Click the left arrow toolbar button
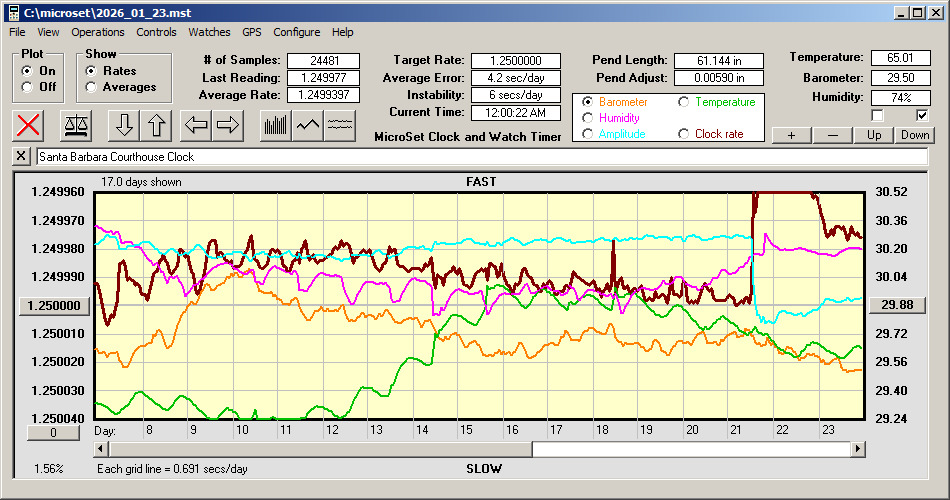950x500 pixels. click(196, 125)
